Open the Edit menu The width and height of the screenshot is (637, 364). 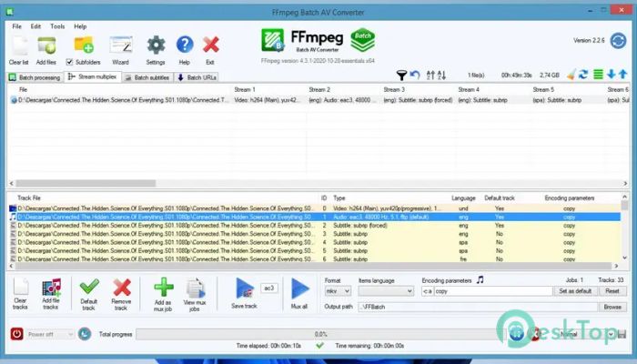[35, 26]
